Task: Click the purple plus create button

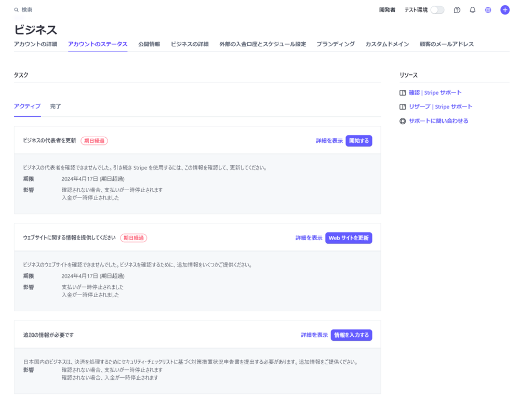Action: (x=505, y=10)
